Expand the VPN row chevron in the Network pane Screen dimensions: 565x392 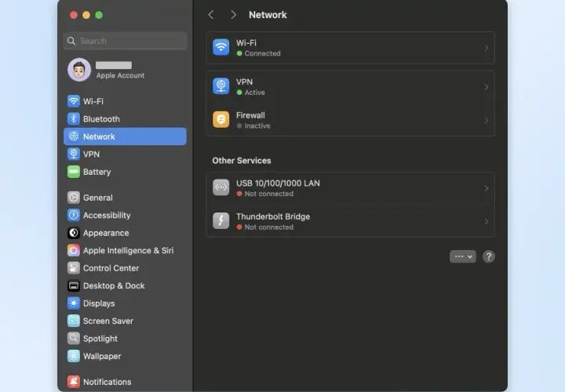click(x=487, y=87)
